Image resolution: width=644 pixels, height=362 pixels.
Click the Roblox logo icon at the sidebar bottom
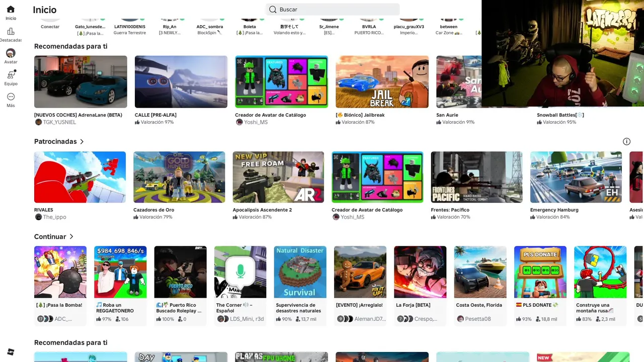[11, 351]
